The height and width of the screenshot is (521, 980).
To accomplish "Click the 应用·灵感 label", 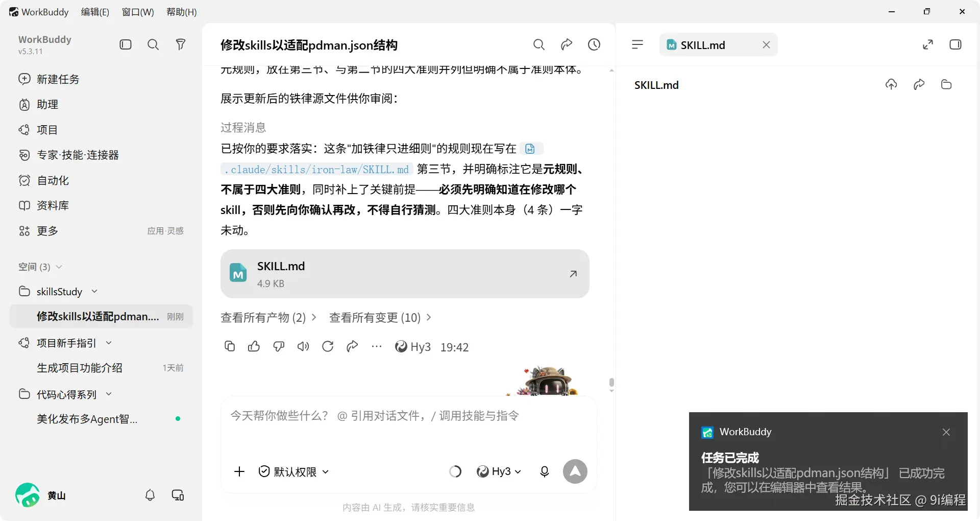I will click(x=165, y=231).
